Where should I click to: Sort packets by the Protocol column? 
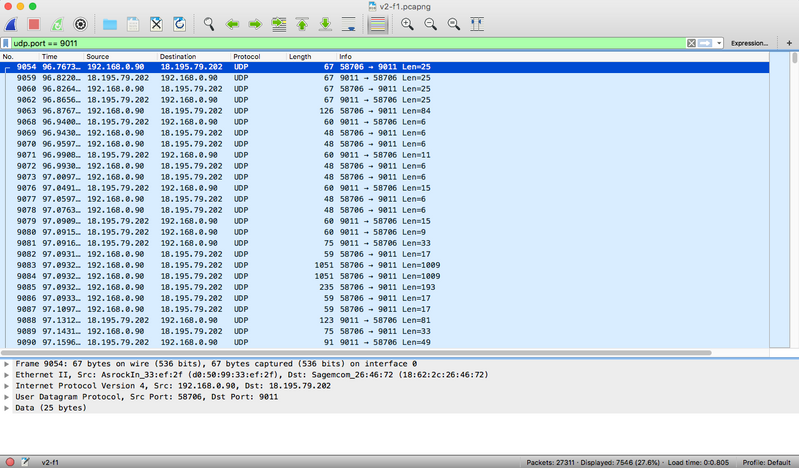click(x=247, y=56)
